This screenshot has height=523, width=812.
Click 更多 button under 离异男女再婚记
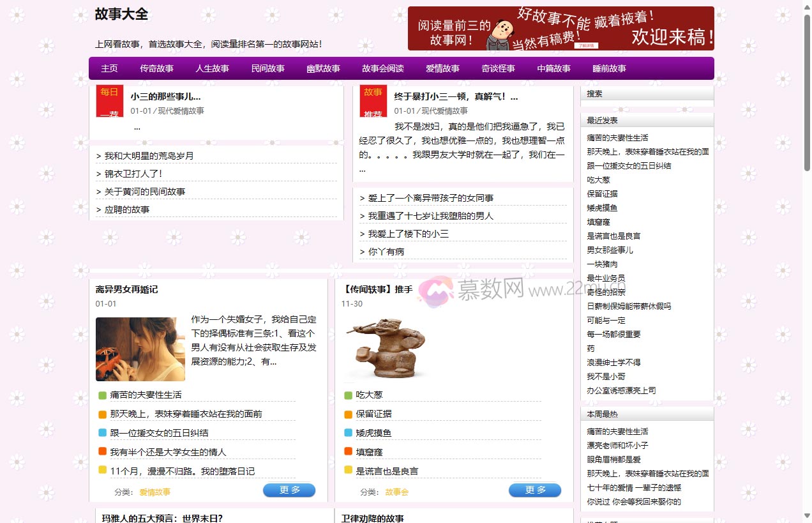[x=289, y=490]
